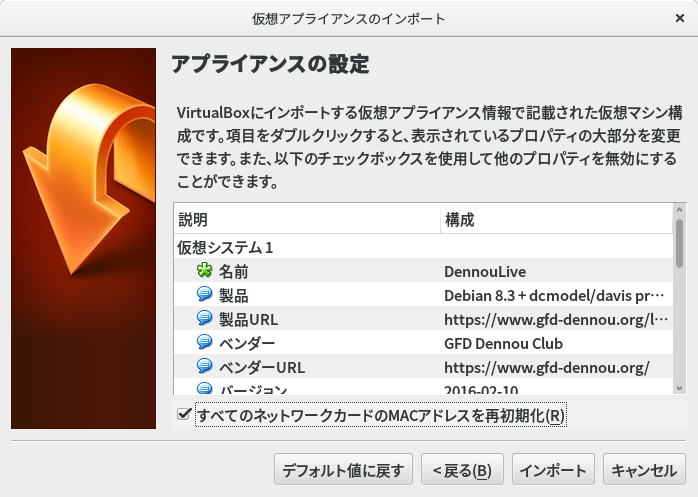Select the 仮想システム 1 tree row
The width and height of the screenshot is (698, 497).
(x=226, y=246)
